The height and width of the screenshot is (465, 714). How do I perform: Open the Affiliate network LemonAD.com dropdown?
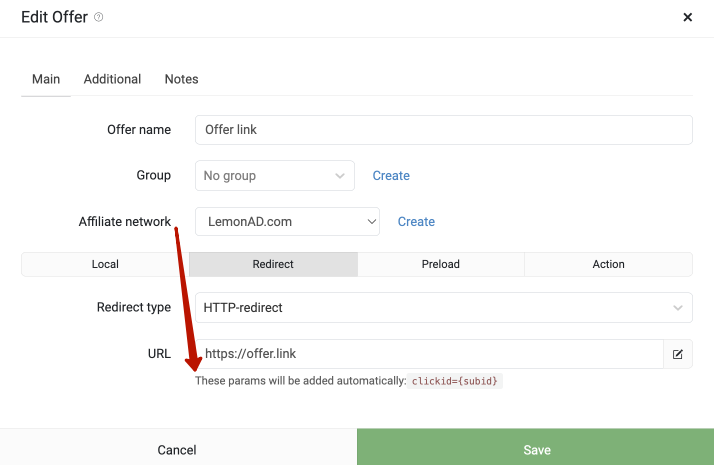(287, 221)
